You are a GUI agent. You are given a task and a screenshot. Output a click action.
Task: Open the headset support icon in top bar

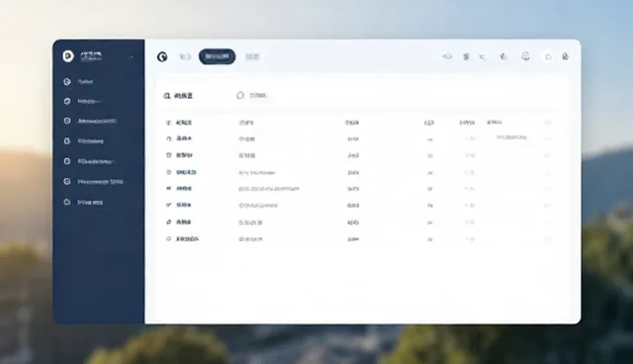[525, 56]
